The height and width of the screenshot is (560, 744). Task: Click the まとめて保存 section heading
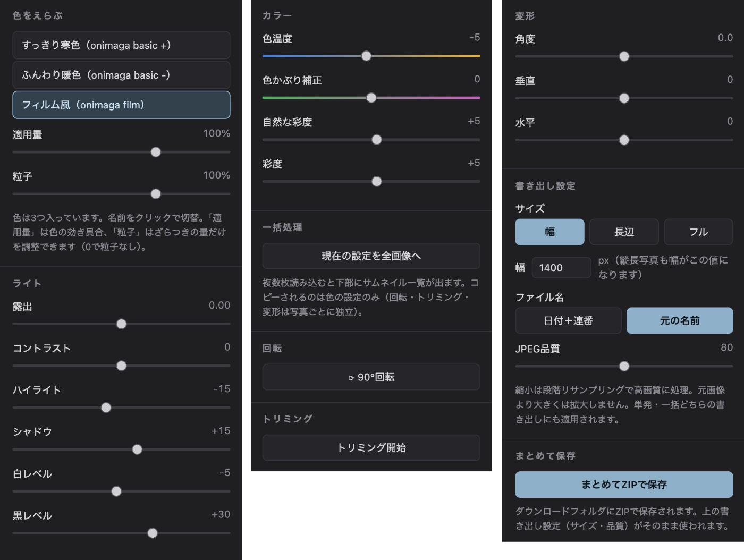[545, 456]
